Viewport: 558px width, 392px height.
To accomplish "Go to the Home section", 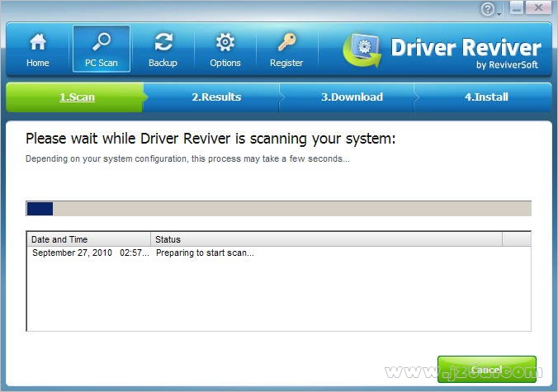I will [37, 49].
